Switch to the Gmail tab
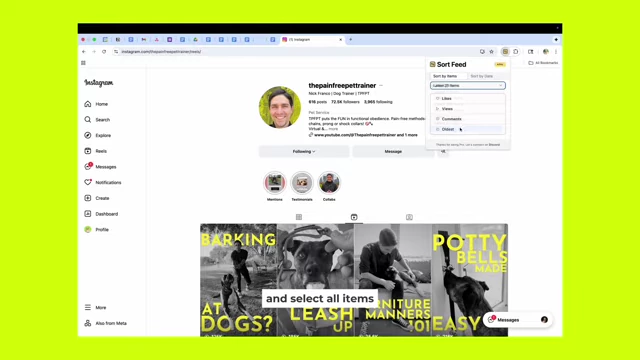 point(144,40)
